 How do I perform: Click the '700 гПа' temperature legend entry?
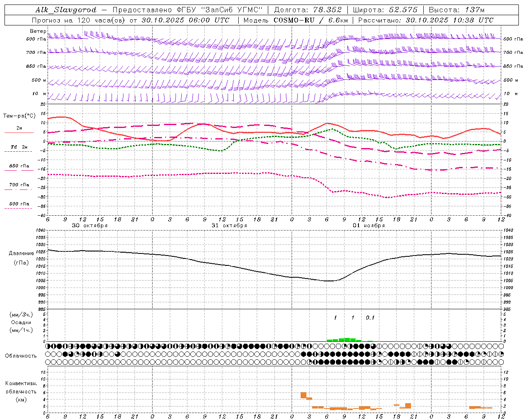pos(19,185)
